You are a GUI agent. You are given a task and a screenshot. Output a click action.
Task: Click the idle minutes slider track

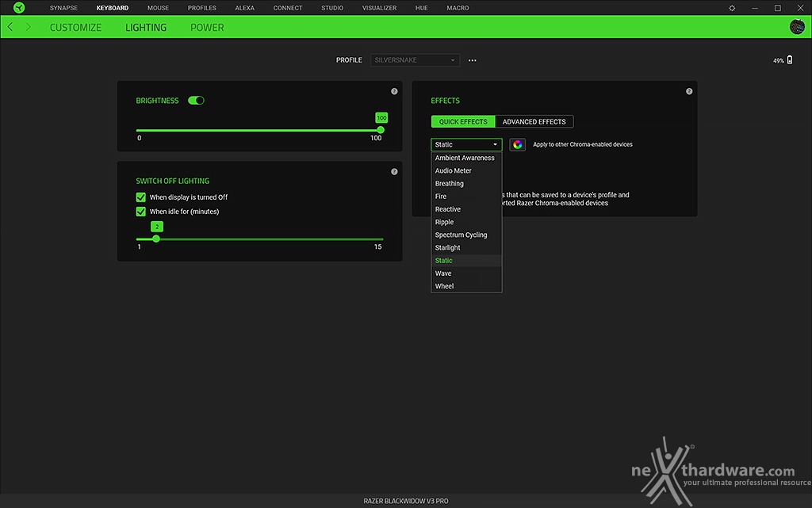click(x=259, y=239)
